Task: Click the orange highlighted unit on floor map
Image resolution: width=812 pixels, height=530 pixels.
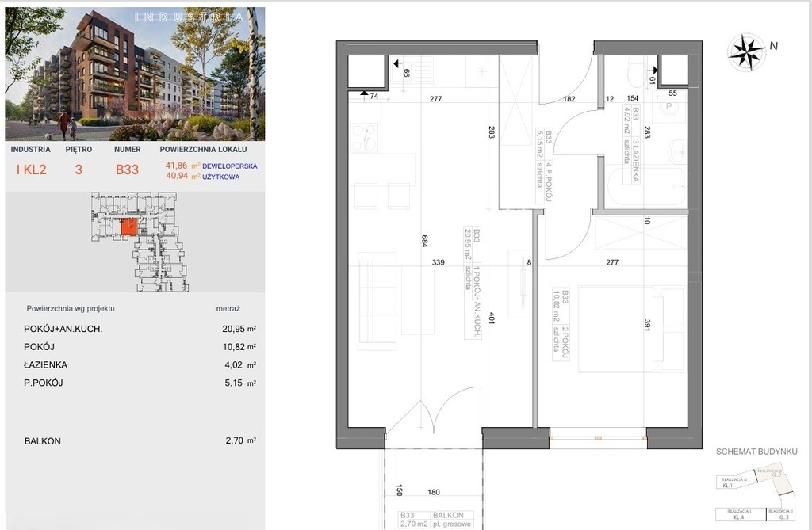Action: point(127,228)
